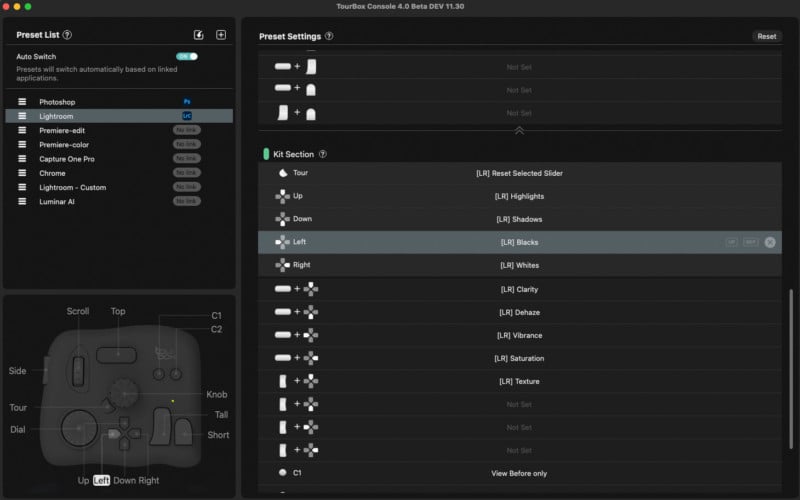Collapse the section with the double chevron
The height and width of the screenshot is (500, 800).
click(x=518, y=131)
